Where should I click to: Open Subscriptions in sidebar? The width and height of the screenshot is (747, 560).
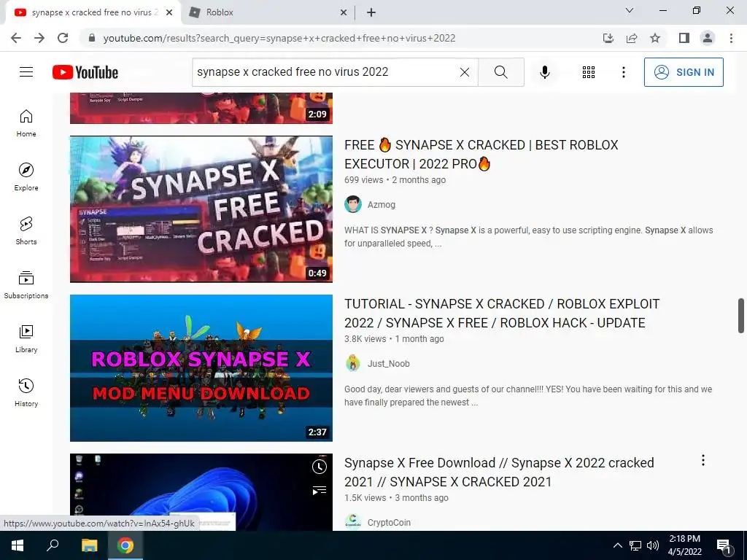26,285
